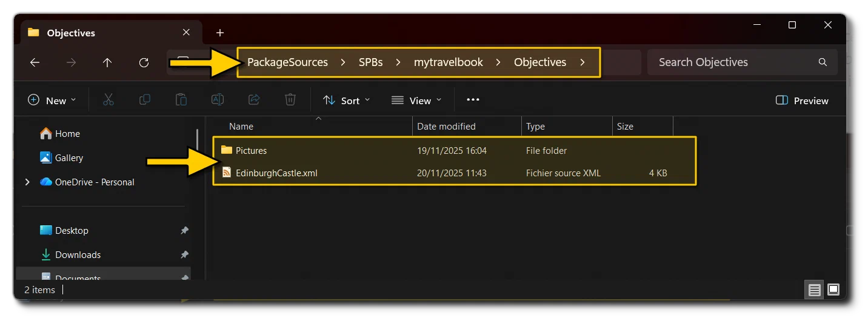Select the EdinburghCastle.xml file name
The height and width of the screenshot is (321, 868).
[x=276, y=173]
